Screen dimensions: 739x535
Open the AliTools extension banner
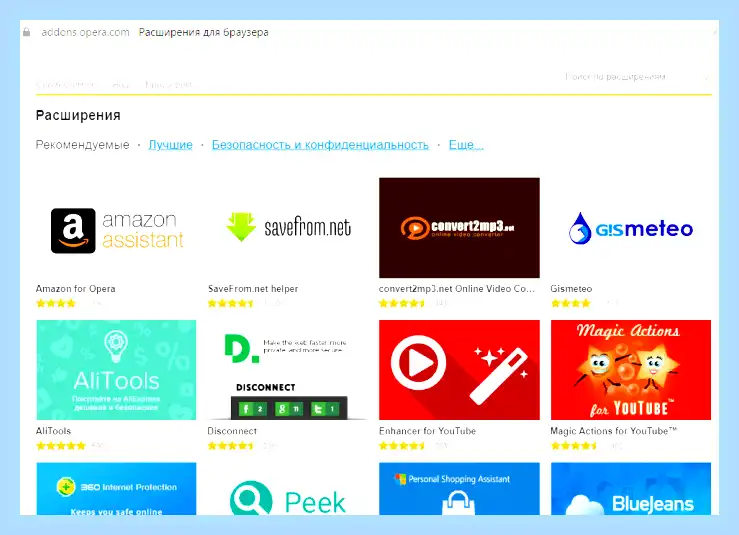point(116,370)
